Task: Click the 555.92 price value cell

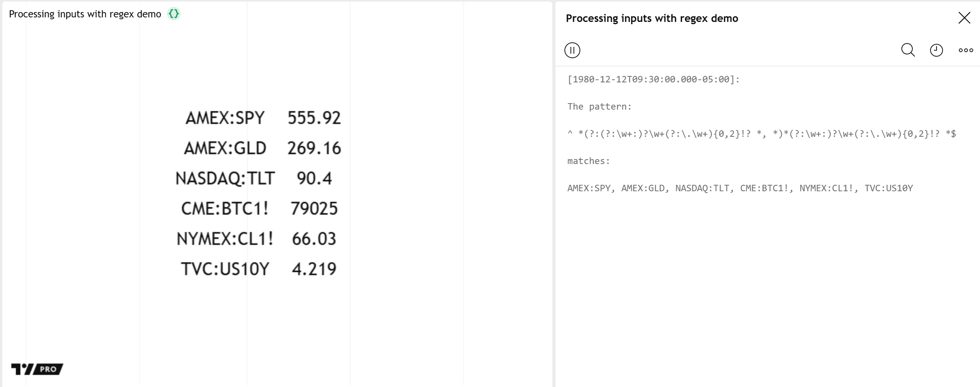Action: [x=314, y=118]
